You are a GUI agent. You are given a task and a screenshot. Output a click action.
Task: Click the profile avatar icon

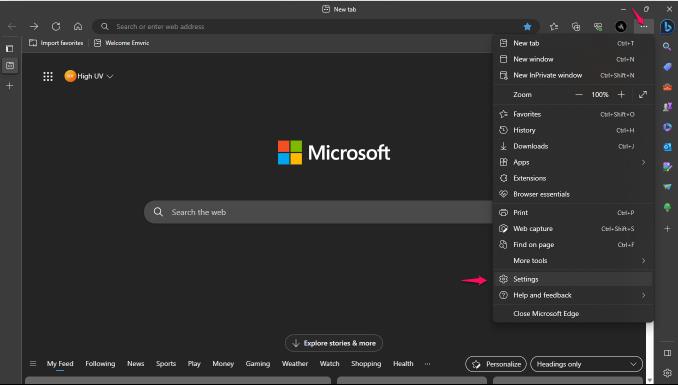[621, 27]
